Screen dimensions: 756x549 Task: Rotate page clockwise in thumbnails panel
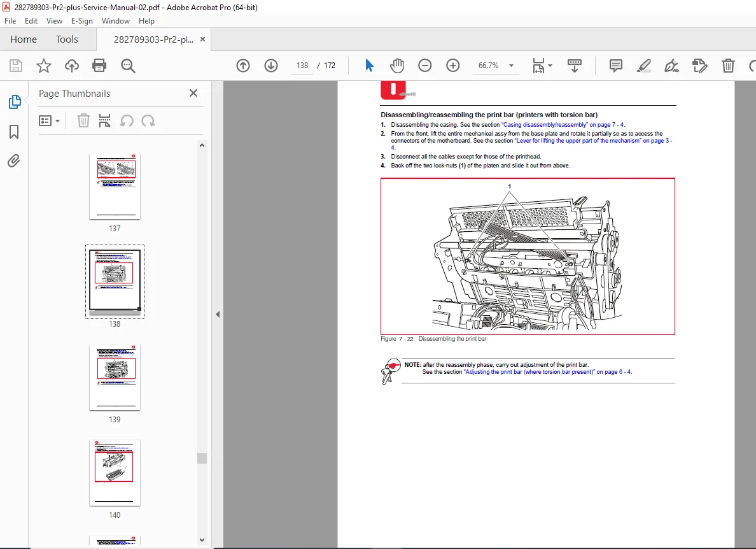[x=148, y=120]
